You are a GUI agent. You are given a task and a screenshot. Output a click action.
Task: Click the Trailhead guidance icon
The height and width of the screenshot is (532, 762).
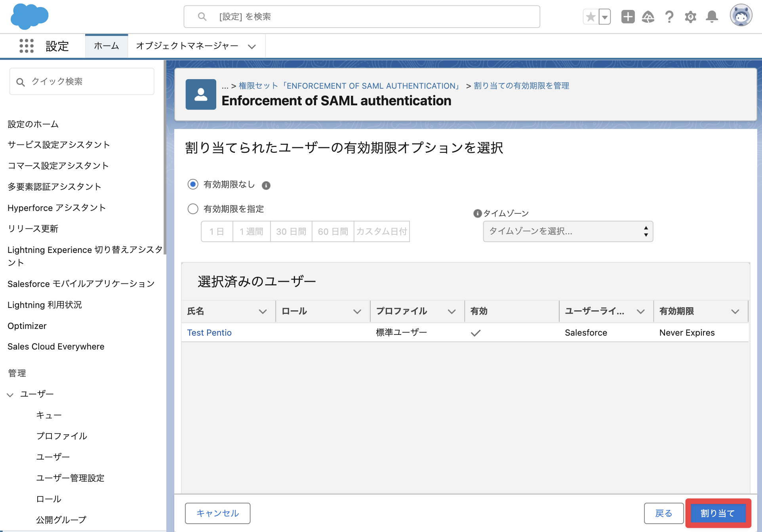click(648, 17)
